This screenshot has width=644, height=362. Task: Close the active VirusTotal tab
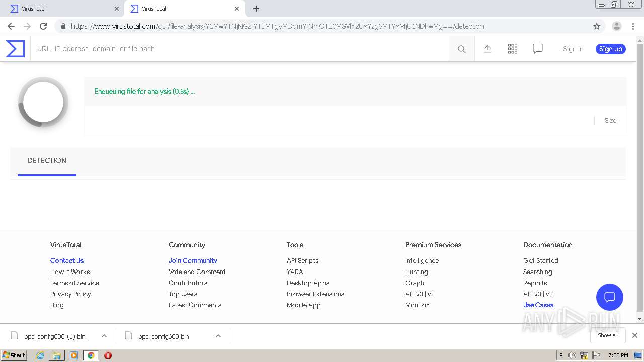[x=237, y=9]
